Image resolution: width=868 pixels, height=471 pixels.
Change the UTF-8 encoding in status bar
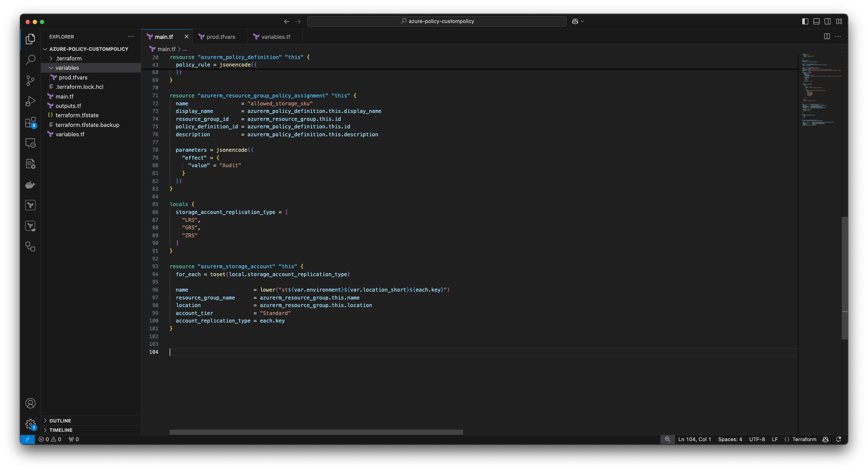click(x=756, y=439)
